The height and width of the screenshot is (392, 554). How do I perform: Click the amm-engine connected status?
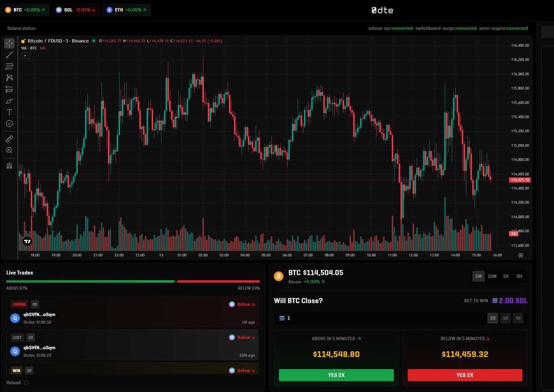point(503,29)
